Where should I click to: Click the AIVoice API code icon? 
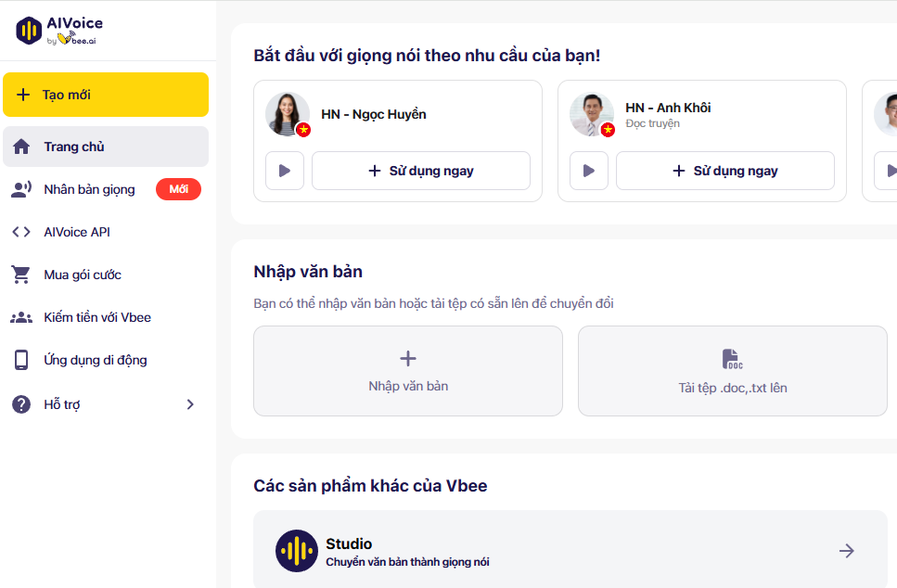20,232
